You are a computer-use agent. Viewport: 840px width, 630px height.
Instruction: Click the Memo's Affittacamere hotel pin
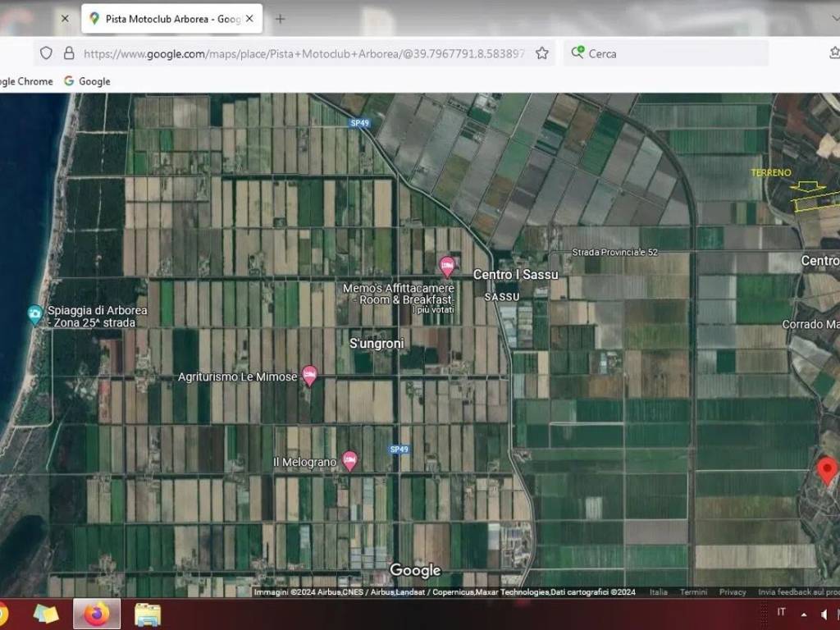click(447, 267)
